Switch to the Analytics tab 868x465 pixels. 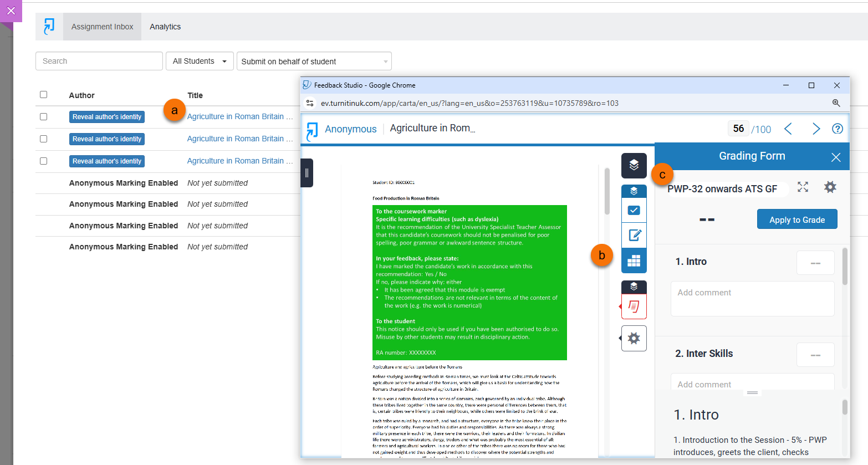pos(165,27)
